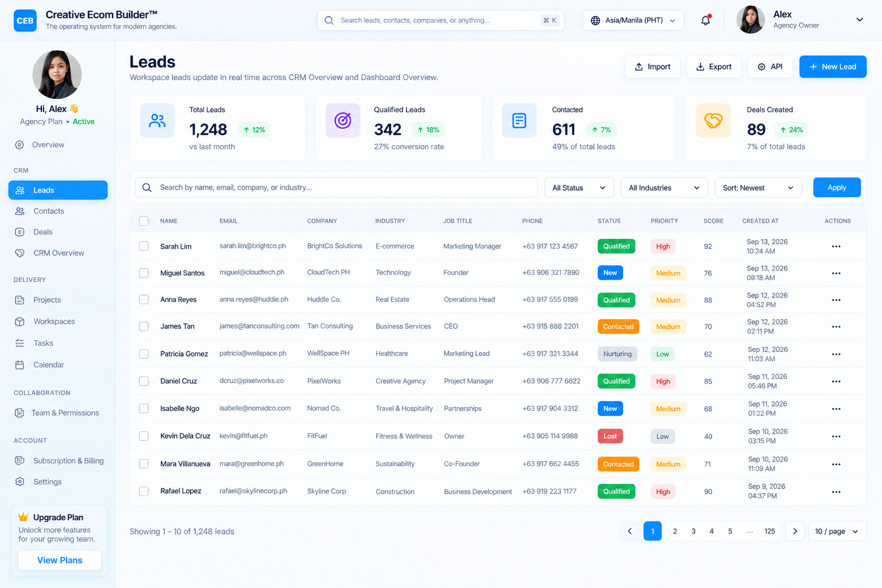Open actions menu for Sarah Lim
The width and height of the screenshot is (882, 588).
coord(836,246)
